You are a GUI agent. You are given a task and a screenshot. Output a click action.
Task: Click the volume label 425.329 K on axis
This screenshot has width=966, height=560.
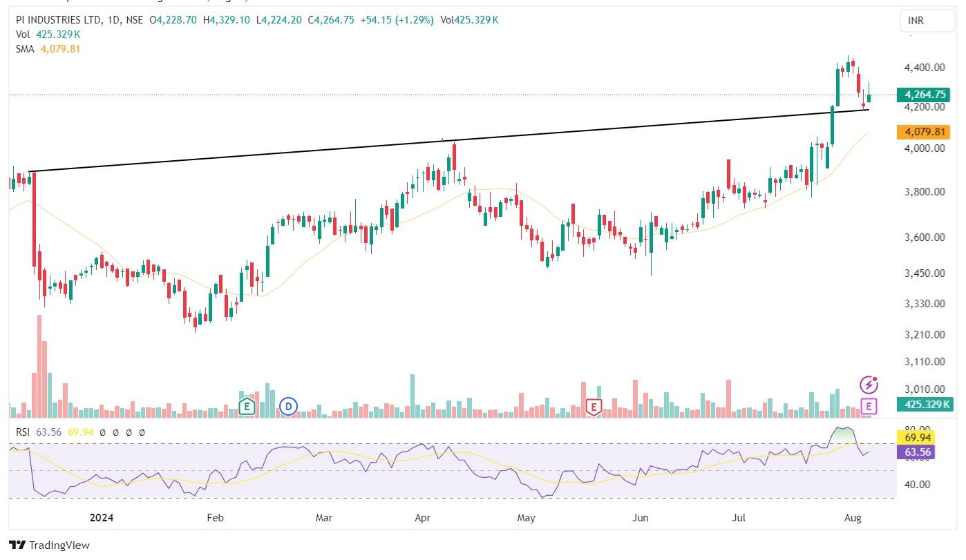(x=924, y=405)
